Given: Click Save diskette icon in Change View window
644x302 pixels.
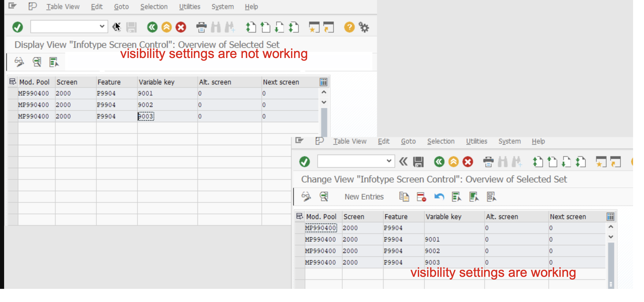Looking at the screenshot, I should click(418, 162).
